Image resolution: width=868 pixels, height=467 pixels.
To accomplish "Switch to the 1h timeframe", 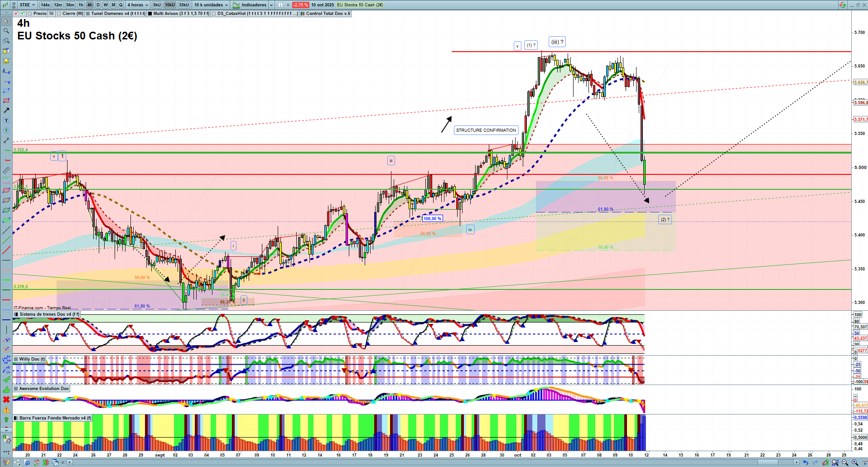I will (81, 5).
